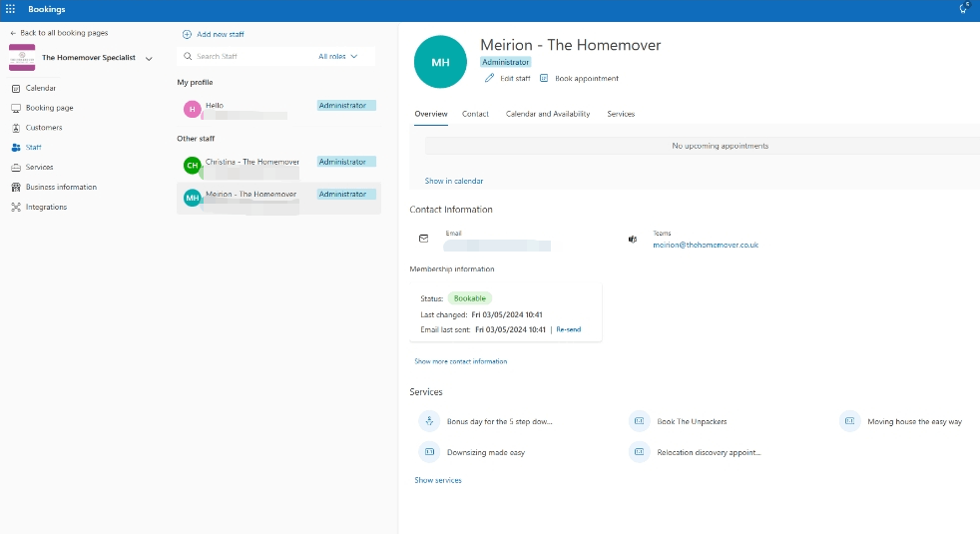Click the Edit staff pencil icon

pos(489,78)
